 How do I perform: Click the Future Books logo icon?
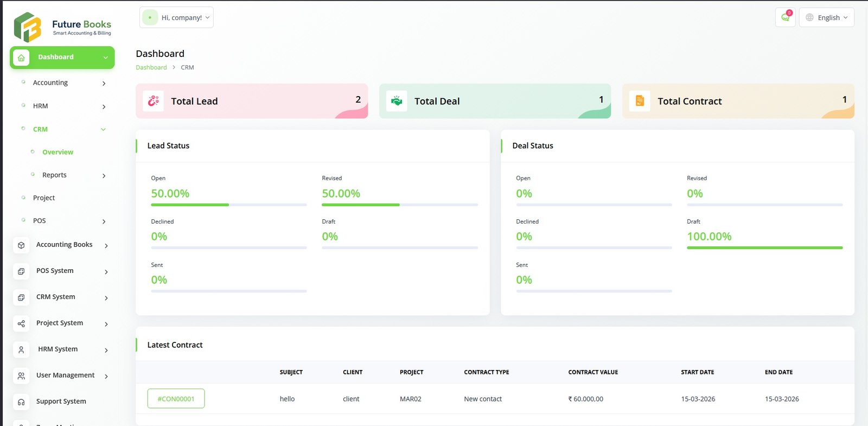27,27
